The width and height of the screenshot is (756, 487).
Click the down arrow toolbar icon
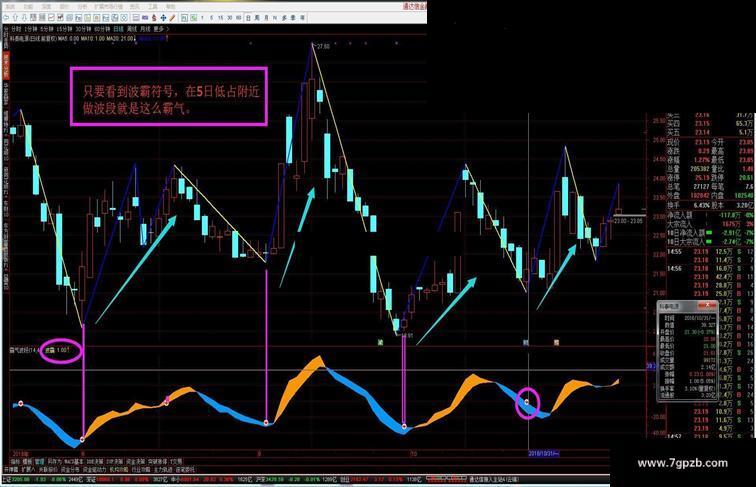(24, 17)
